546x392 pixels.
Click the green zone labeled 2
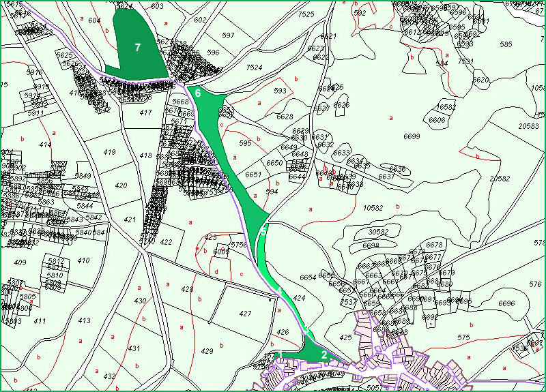324,355
